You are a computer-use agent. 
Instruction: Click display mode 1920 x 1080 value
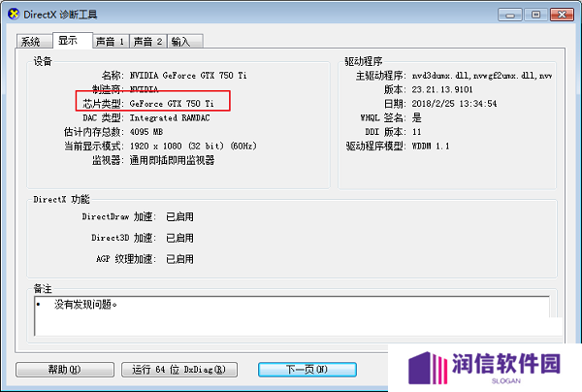tap(193, 146)
